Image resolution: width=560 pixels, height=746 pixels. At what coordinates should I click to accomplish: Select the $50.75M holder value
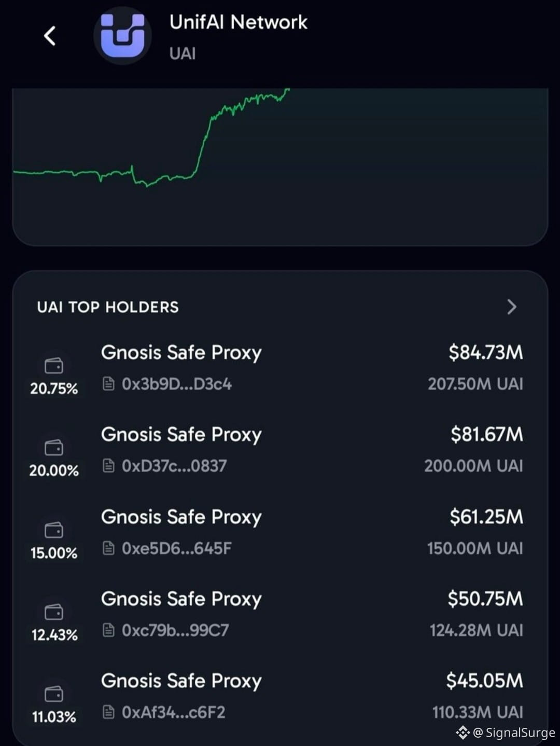point(485,599)
